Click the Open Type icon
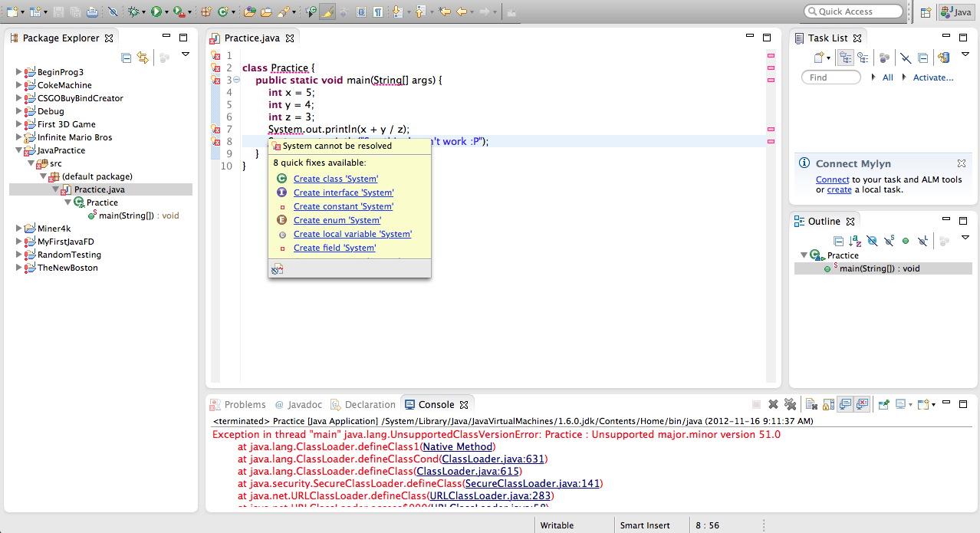Image resolution: width=980 pixels, height=533 pixels. coord(249,12)
